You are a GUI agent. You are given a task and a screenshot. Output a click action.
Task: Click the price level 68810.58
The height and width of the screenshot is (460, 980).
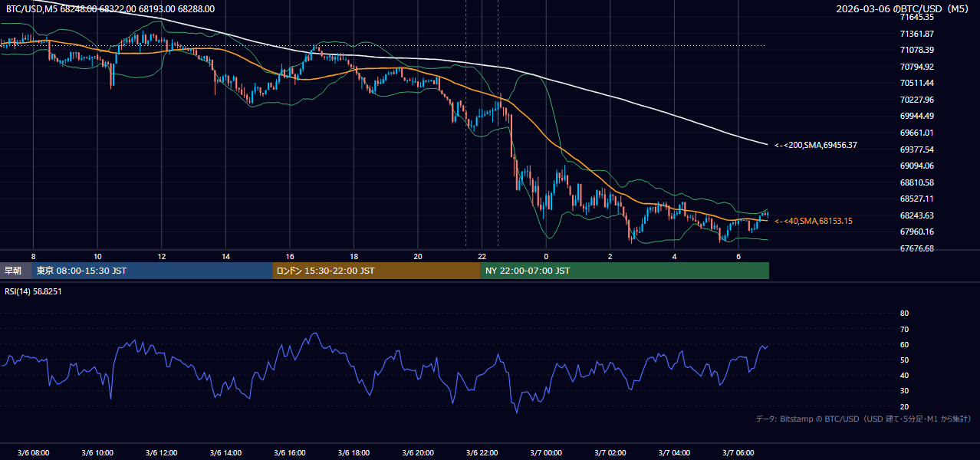point(917,182)
